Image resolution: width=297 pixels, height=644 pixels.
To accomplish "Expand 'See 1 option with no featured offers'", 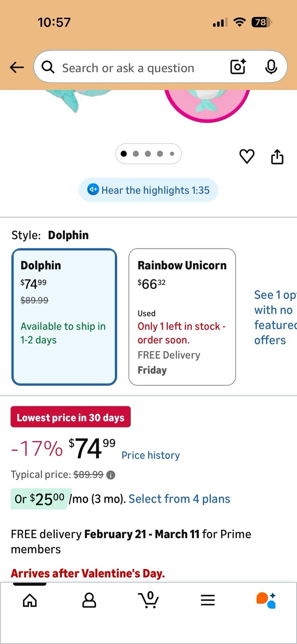I will [x=274, y=317].
